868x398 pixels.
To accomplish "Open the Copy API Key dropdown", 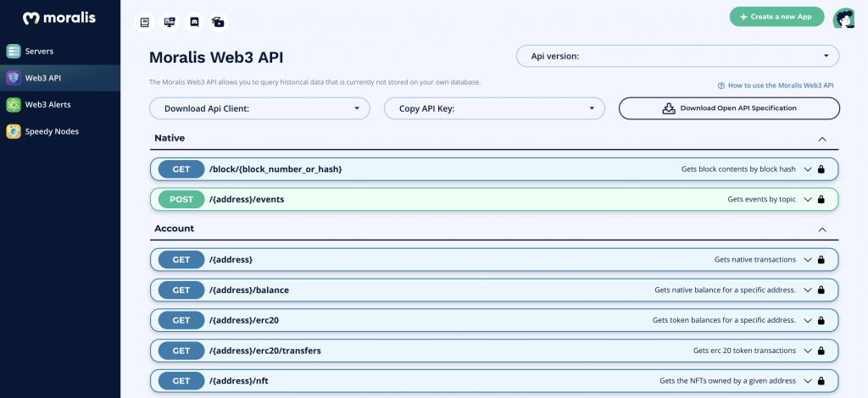I will [x=494, y=108].
